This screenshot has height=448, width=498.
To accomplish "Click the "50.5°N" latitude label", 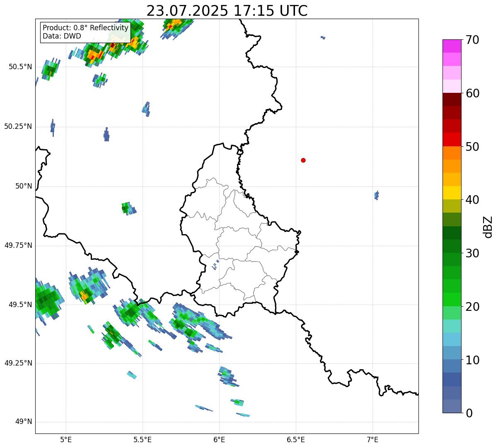I will click(20, 67).
